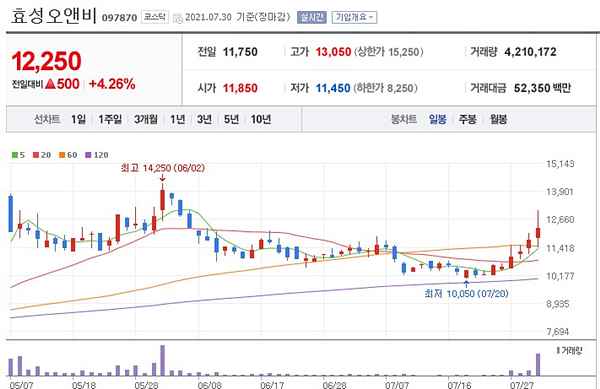Click the red up-triangle change icon
The height and width of the screenshot is (389, 600).
(51, 84)
